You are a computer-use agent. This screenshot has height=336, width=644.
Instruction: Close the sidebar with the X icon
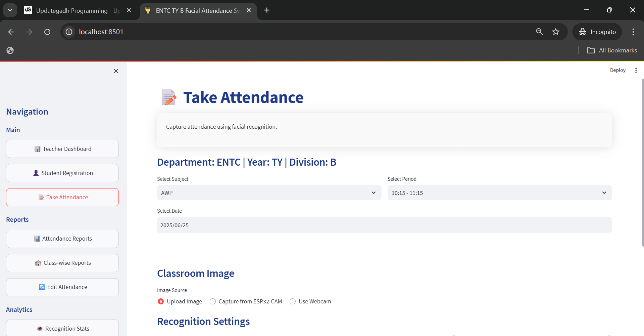[x=116, y=71]
